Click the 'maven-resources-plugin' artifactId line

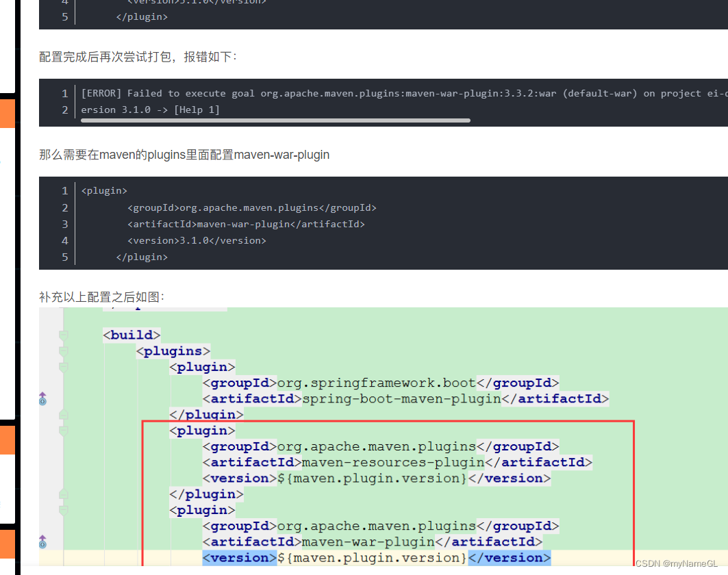click(397, 462)
